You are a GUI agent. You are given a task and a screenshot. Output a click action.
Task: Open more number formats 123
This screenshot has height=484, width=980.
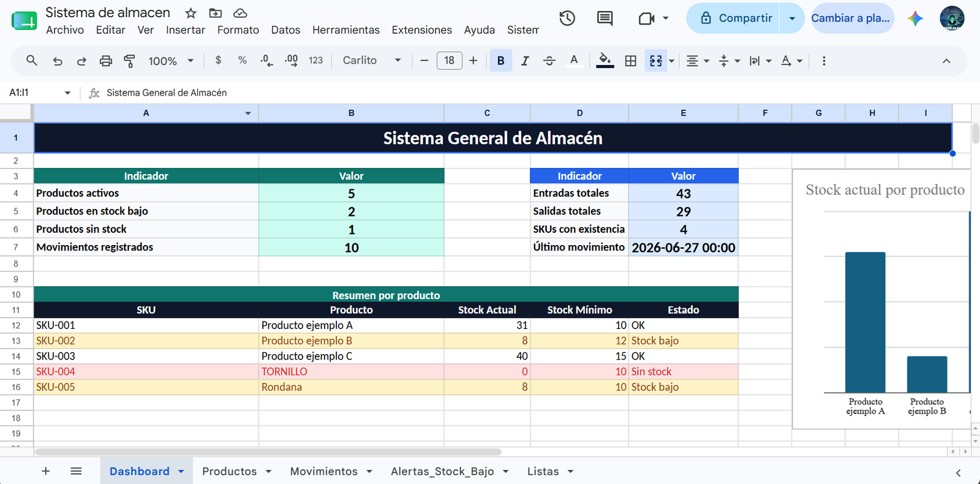(316, 60)
